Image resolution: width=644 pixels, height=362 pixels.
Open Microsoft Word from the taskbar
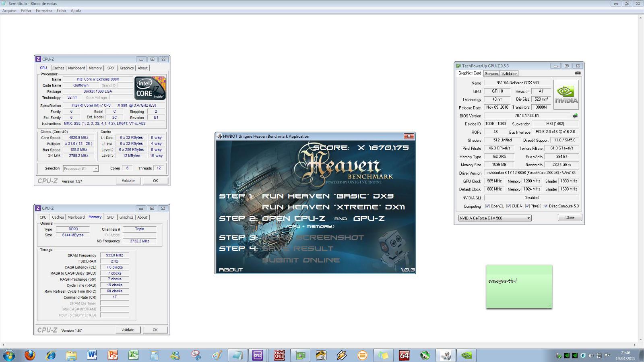[x=92, y=355]
